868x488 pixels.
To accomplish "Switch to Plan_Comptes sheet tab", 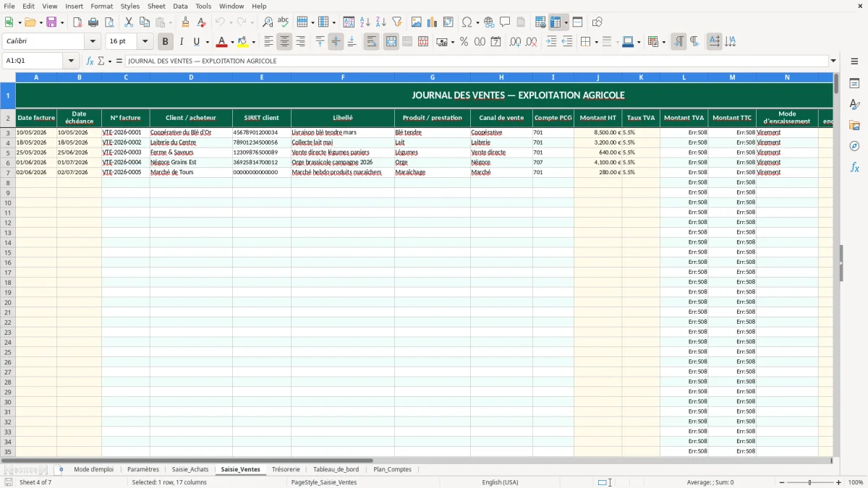I will pos(392,469).
